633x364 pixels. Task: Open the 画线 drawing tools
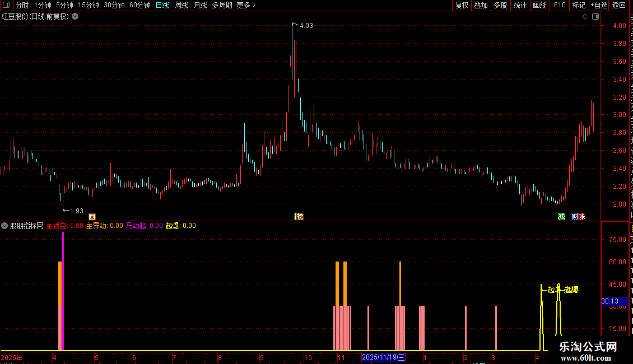pyautogui.click(x=540, y=5)
